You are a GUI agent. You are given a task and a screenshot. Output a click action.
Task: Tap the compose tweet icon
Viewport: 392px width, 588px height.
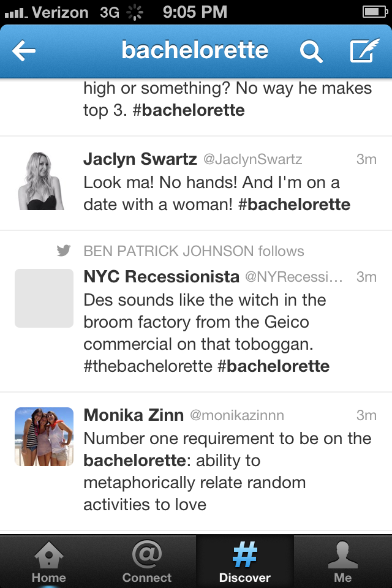click(364, 51)
